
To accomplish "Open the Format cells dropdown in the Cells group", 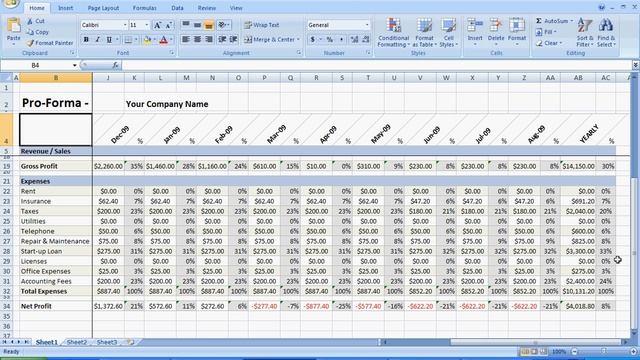I will pos(517,33).
